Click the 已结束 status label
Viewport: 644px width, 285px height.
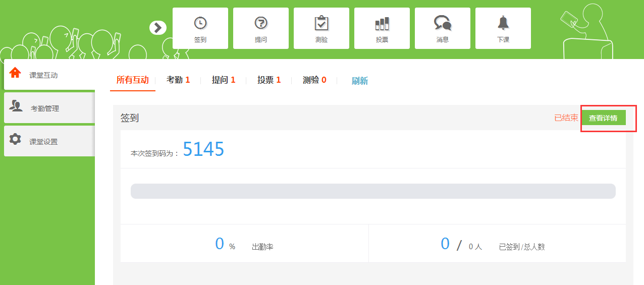566,118
